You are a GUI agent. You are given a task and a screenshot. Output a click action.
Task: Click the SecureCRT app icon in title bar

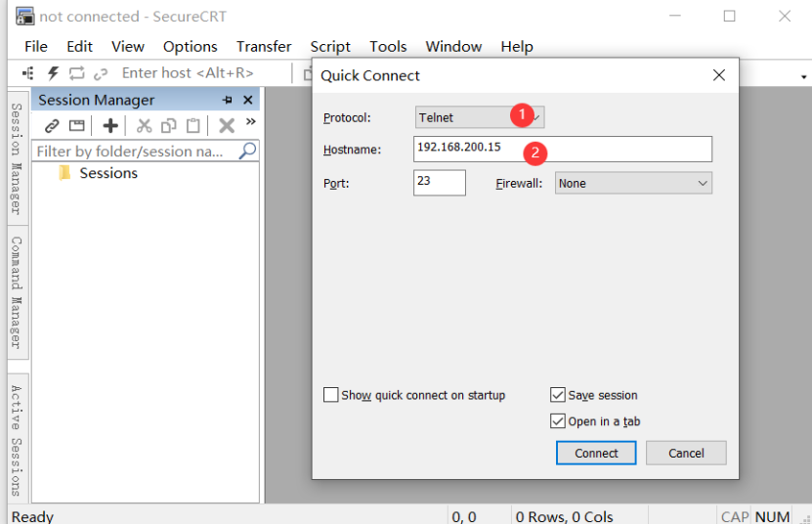coord(24,16)
